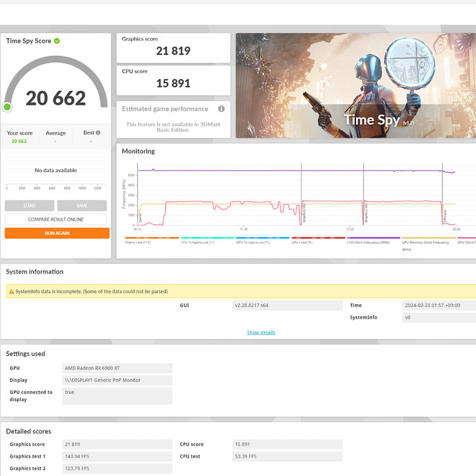Click the CPU score 15 891 card value
The width and height of the screenshot is (476, 476).
click(173, 83)
